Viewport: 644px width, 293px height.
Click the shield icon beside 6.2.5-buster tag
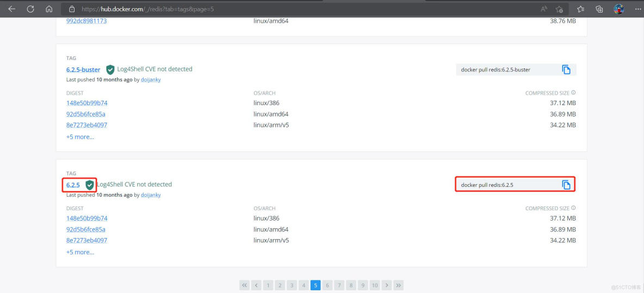point(110,70)
